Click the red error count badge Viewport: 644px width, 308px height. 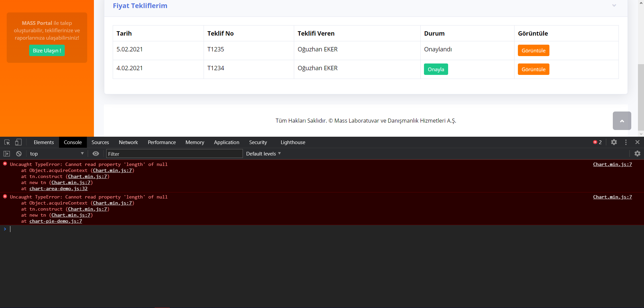pyautogui.click(x=597, y=142)
